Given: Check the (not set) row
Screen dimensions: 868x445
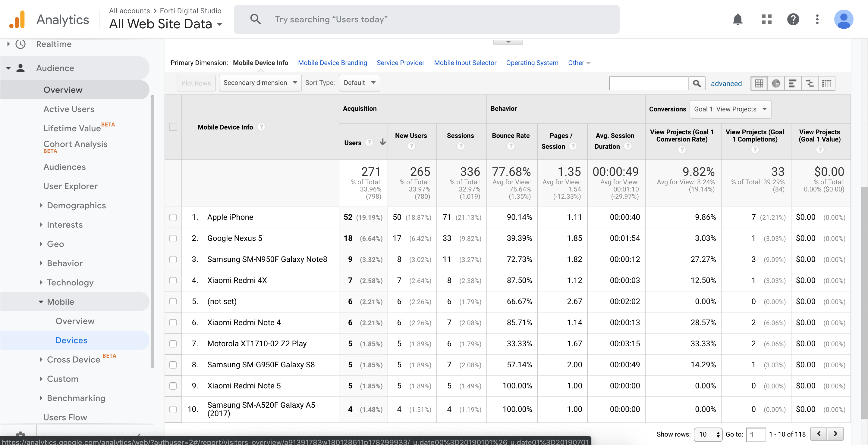Looking at the screenshot, I should point(173,302).
